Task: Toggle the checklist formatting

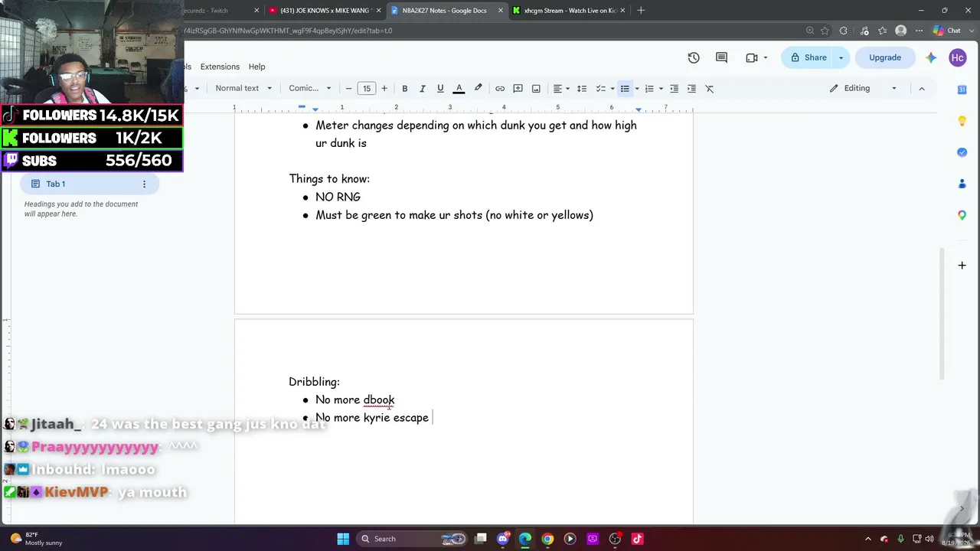Action: point(601,89)
